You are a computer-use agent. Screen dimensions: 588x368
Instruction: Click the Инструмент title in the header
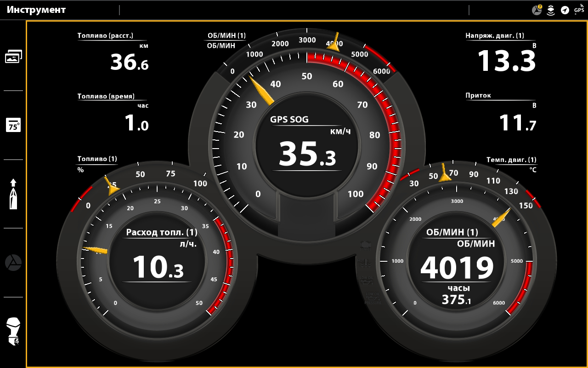[x=36, y=10]
